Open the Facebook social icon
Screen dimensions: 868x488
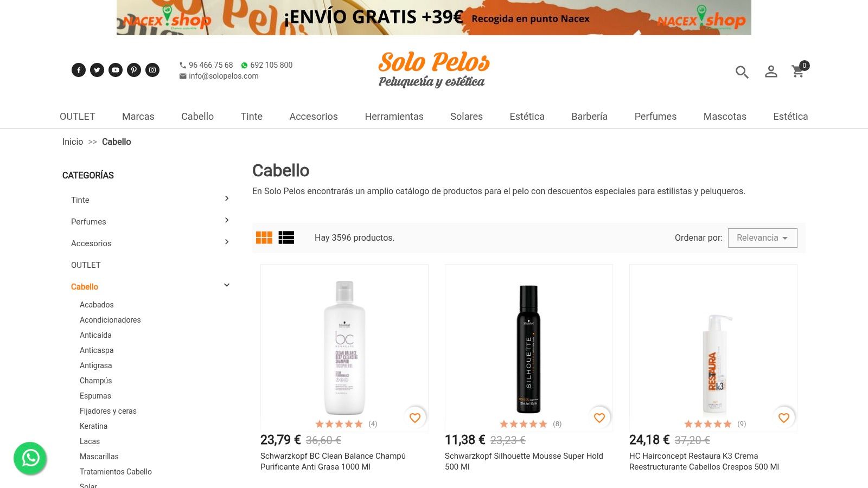79,70
